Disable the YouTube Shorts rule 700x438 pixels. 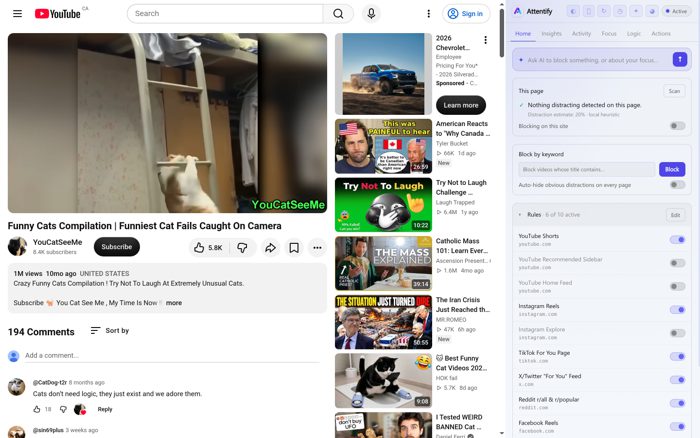[677, 240]
